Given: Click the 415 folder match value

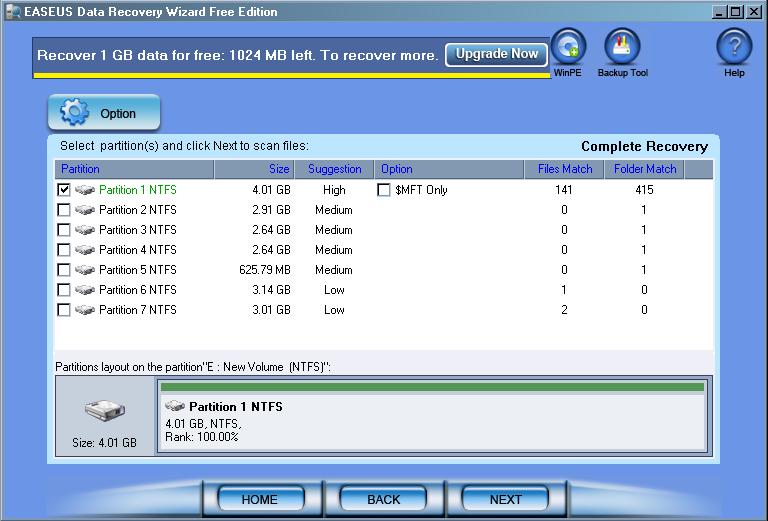Looking at the screenshot, I should (644, 190).
